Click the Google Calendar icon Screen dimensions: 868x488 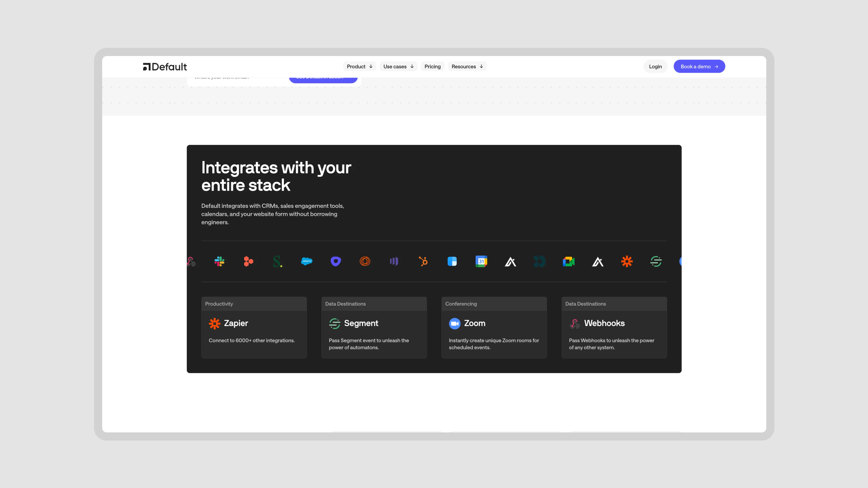(x=481, y=261)
